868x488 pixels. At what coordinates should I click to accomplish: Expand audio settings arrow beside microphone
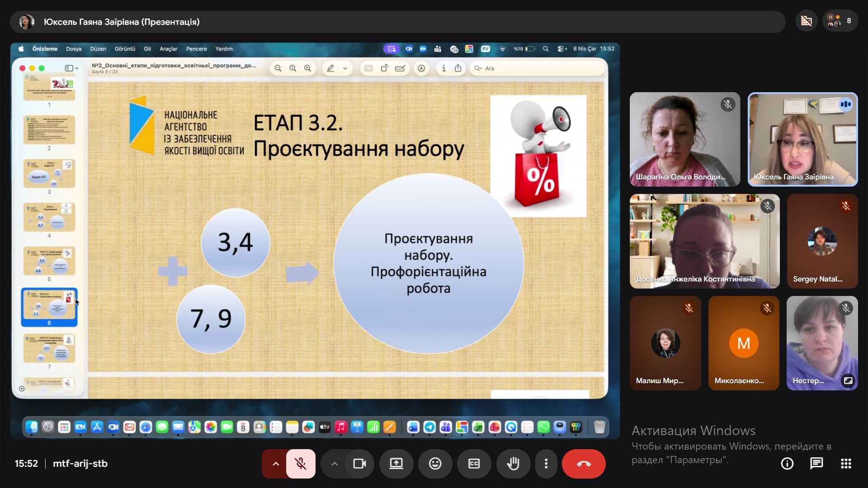tap(275, 464)
